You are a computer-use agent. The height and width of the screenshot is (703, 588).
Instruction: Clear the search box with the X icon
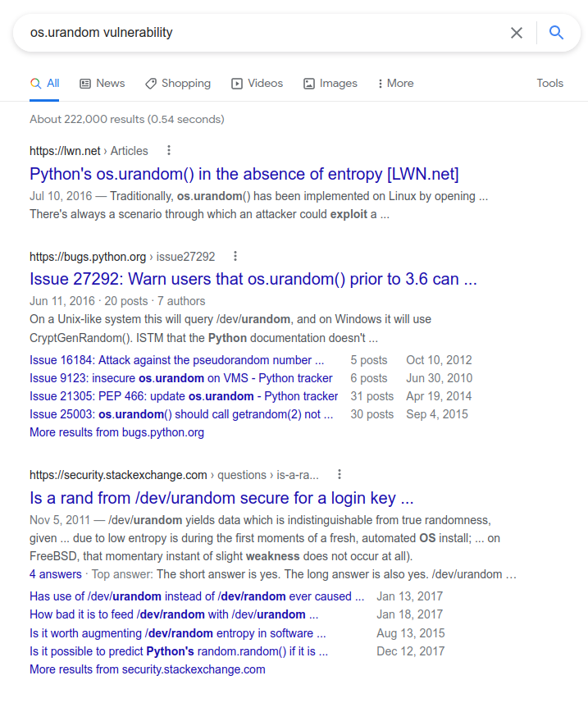517,33
